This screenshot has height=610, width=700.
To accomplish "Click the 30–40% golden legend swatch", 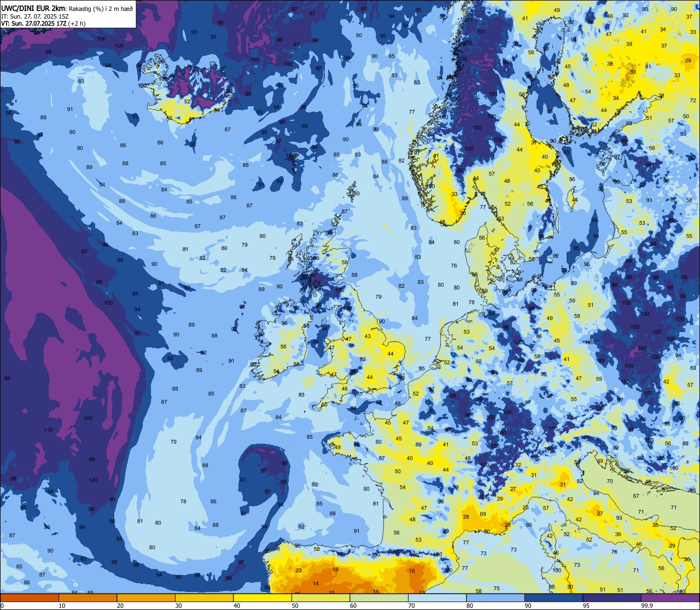I will [x=204, y=598].
